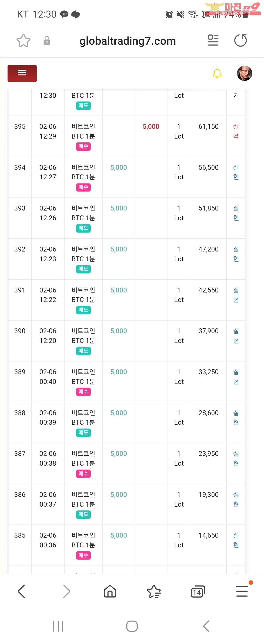Tap the 실격 status link in row 395
The image size is (264, 644).
pos(236,131)
